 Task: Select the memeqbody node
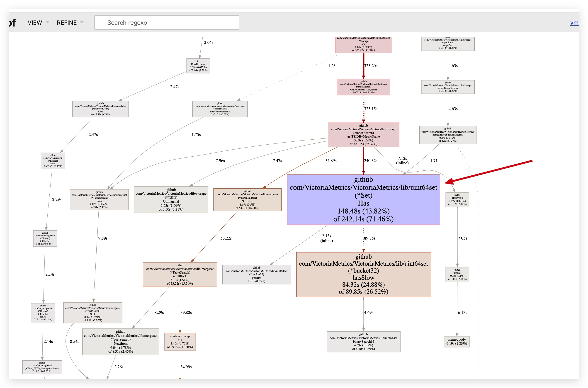pos(456,342)
